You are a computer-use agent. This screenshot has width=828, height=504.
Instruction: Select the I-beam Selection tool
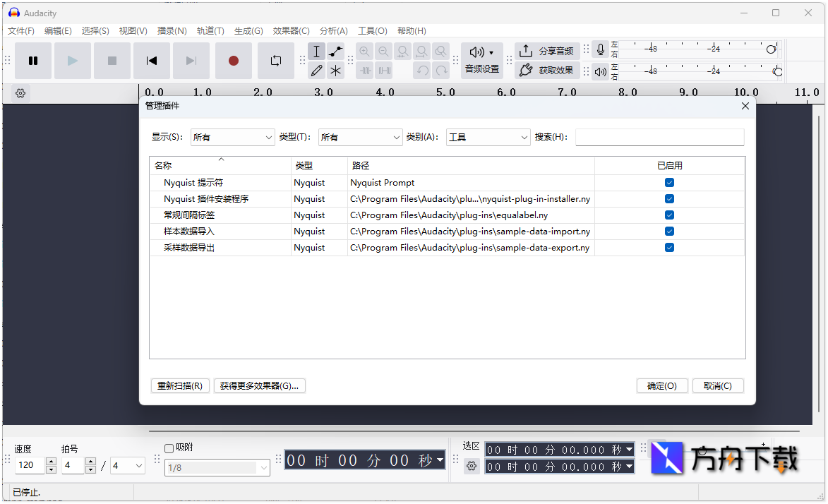tap(316, 52)
